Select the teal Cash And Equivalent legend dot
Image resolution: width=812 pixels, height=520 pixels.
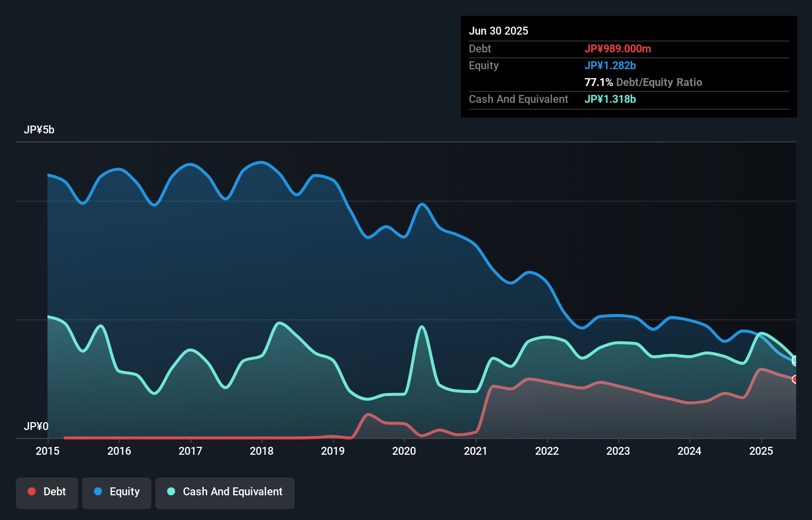tap(171, 491)
